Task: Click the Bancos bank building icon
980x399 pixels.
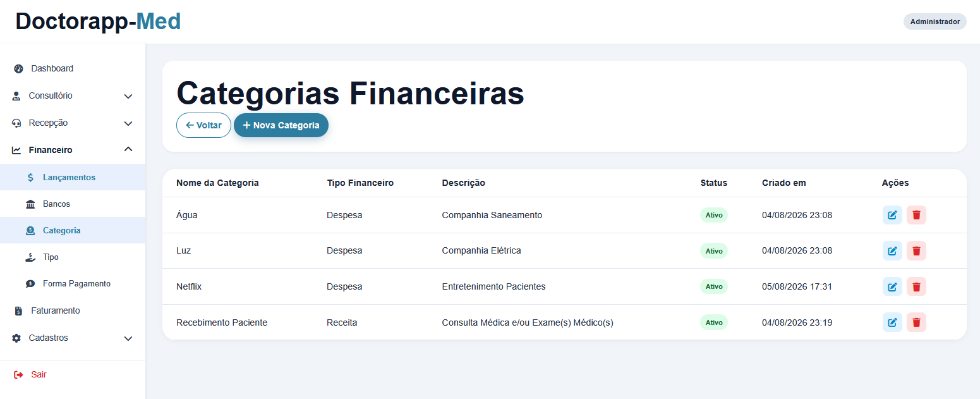Action: pos(30,204)
